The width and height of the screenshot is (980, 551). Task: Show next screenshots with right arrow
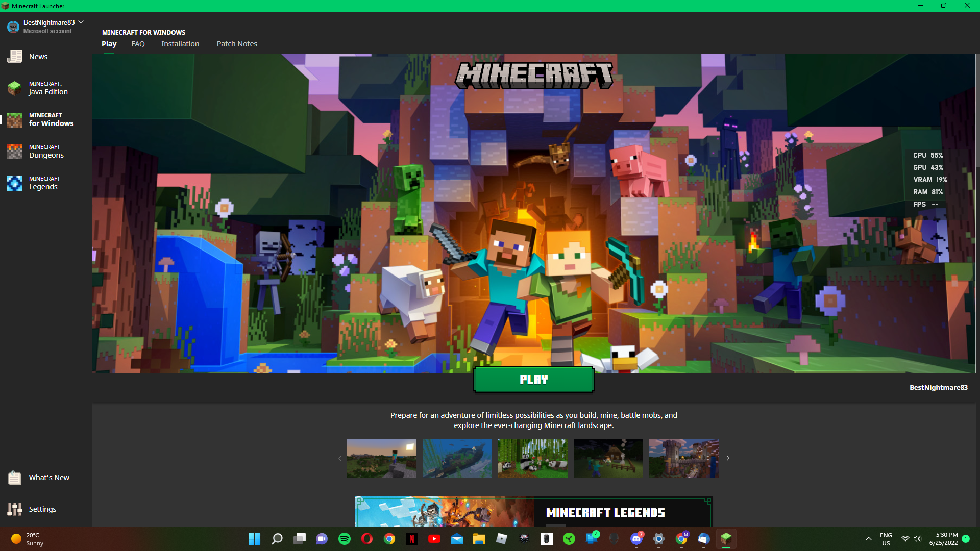(728, 458)
